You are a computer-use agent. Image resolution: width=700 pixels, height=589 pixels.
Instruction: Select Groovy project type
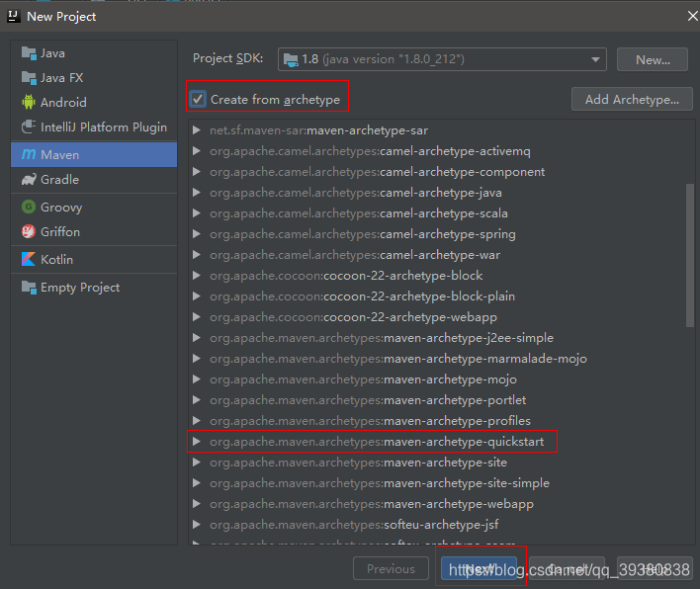[94, 208]
